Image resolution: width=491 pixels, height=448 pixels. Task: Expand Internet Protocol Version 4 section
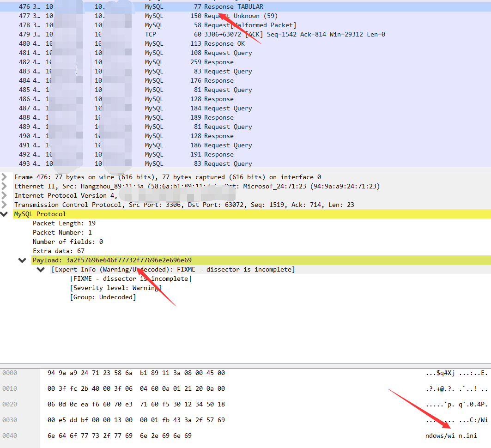pyautogui.click(x=4, y=196)
